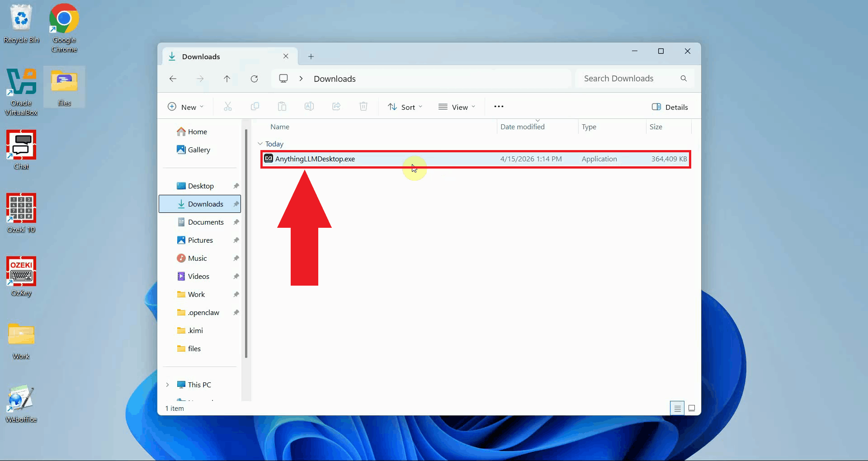Go up one folder with Up arrow
The height and width of the screenshot is (461, 868).
click(227, 79)
